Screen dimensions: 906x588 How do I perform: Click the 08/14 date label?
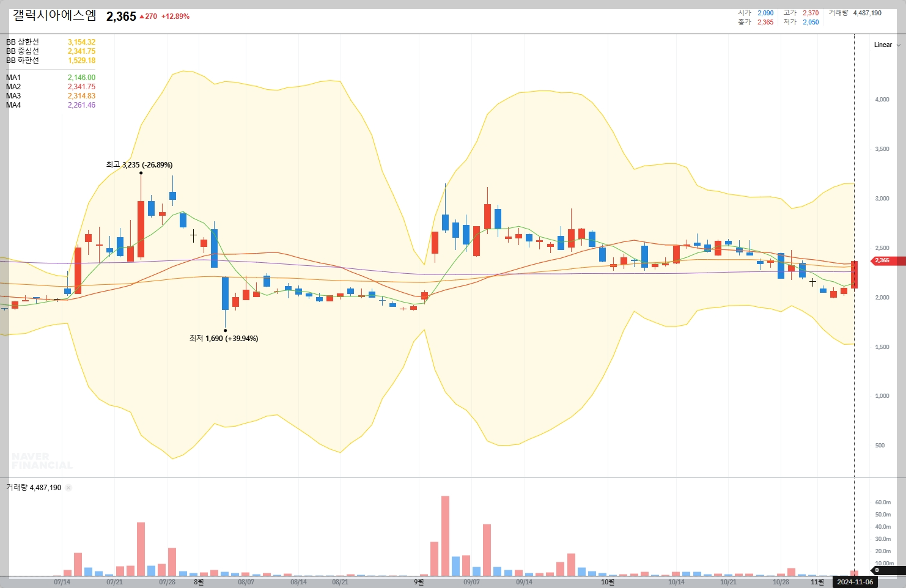tap(298, 582)
